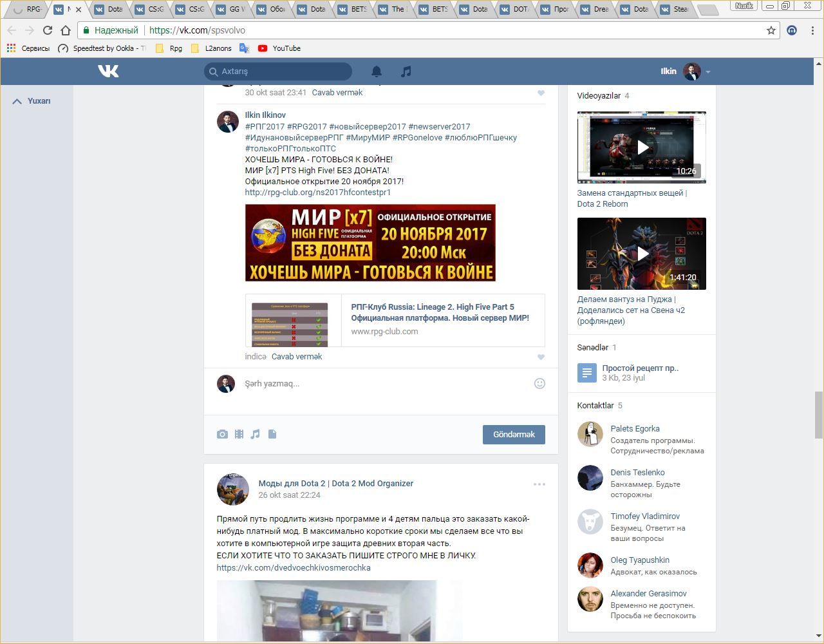
Task: Reply with Cavab vermək on 30 okt comment
Action: click(x=337, y=93)
